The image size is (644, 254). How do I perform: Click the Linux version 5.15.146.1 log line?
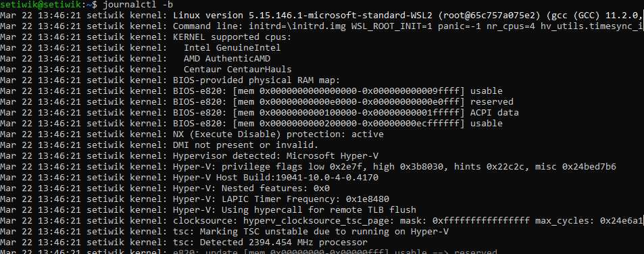point(322,16)
